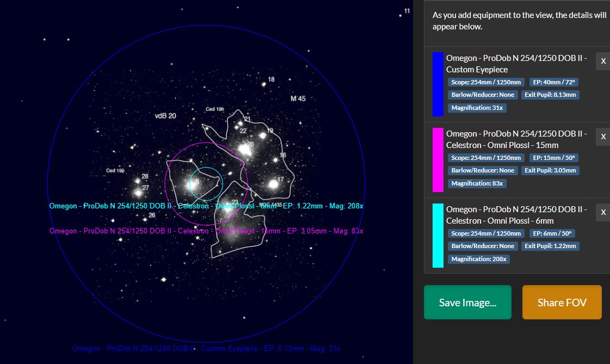Select the magenta color swatch for 15mm eyepiece
Viewport: 610px width, 364px height.
[438, 160]
